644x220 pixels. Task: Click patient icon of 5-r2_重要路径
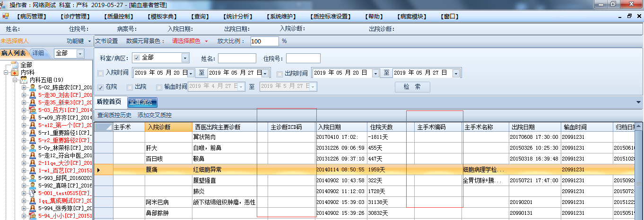coord(33,140)
